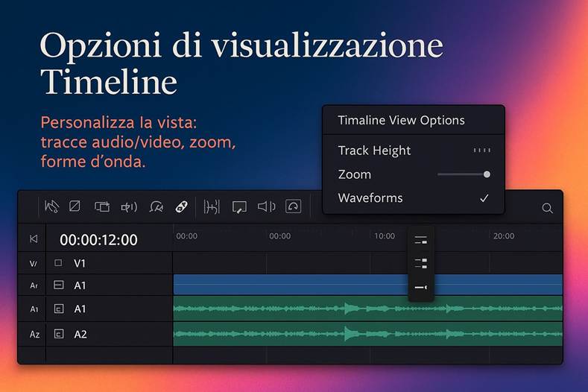Open the magnifier search icon
Viewport: 588px width, 392px height.
[547, 208]
